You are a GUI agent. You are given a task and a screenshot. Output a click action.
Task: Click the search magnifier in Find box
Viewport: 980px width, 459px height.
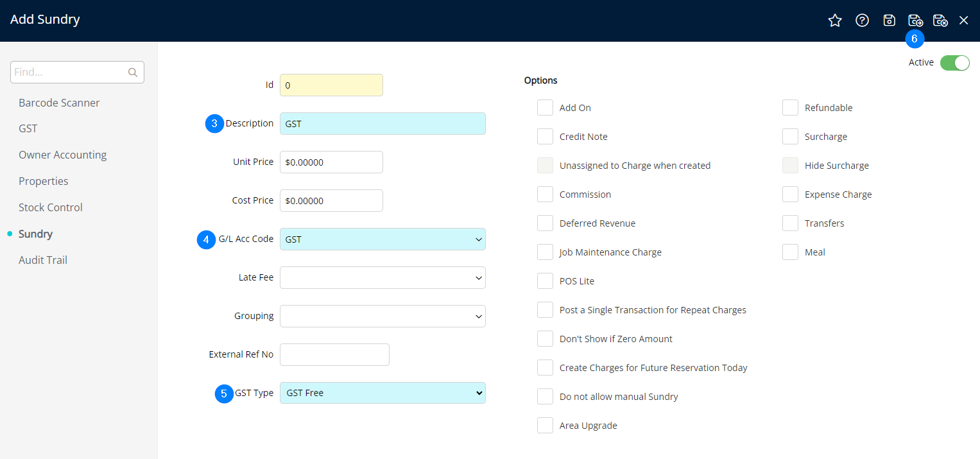click(133, 73)
